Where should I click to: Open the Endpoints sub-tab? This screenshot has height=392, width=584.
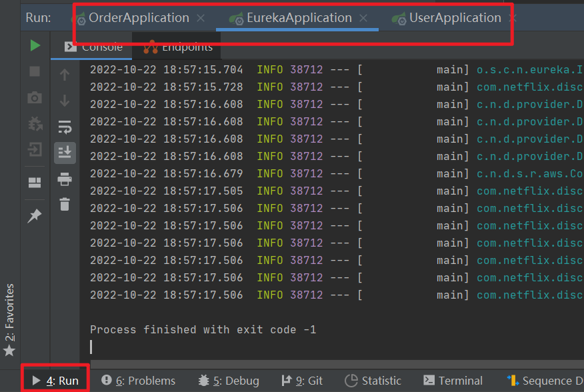pyautogui.click(x=177, y=47)
